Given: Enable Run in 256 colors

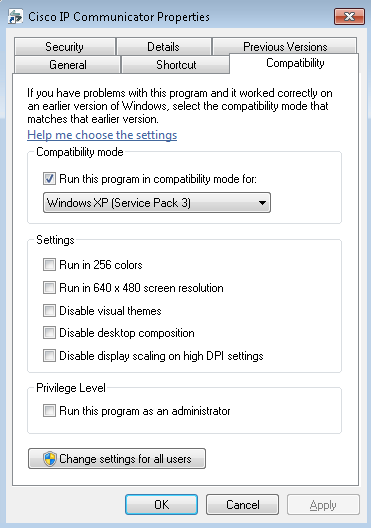Looking at the screenshot, I should pos(49,265).
